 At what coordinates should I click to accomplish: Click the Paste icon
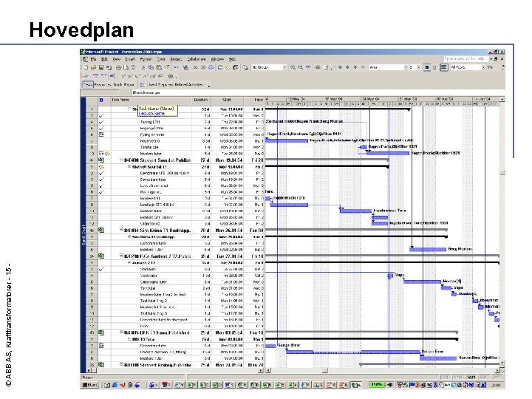pyautogui.click(x=159, y=67)
